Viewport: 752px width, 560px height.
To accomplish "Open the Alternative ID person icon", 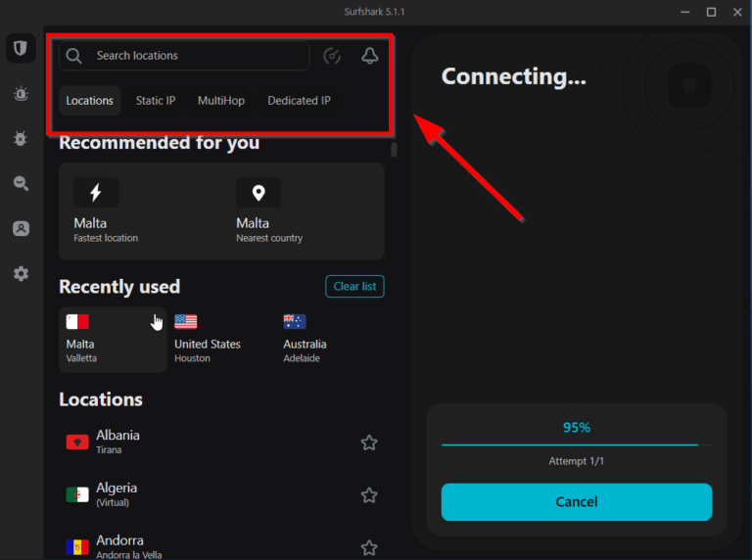I will [x=21, y=229].
